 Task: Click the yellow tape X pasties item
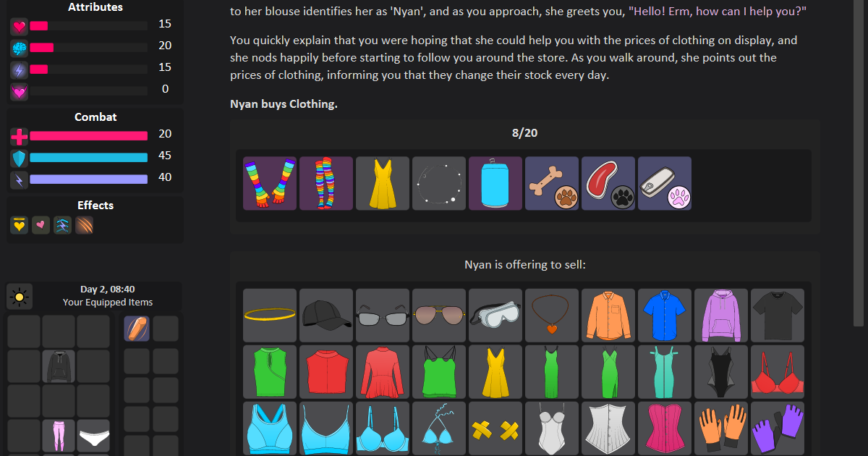point(495,428)
